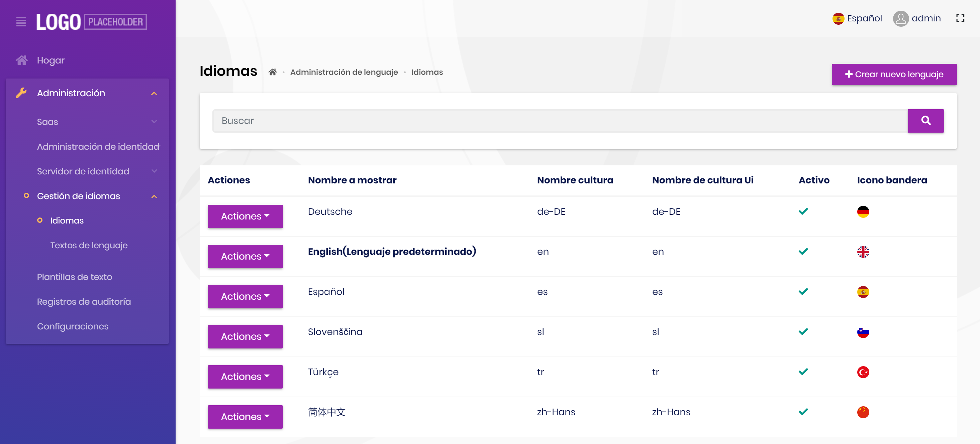980x444 pixels.
Task: Click the wrench Administración icon
Action: (x=21, y=93)
